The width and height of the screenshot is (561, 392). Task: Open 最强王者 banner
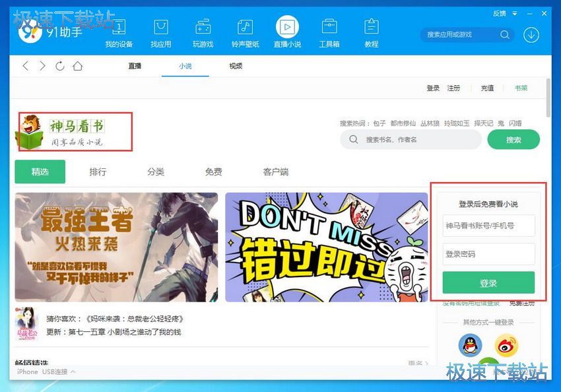pyautogui.click(x=116, y=247)
